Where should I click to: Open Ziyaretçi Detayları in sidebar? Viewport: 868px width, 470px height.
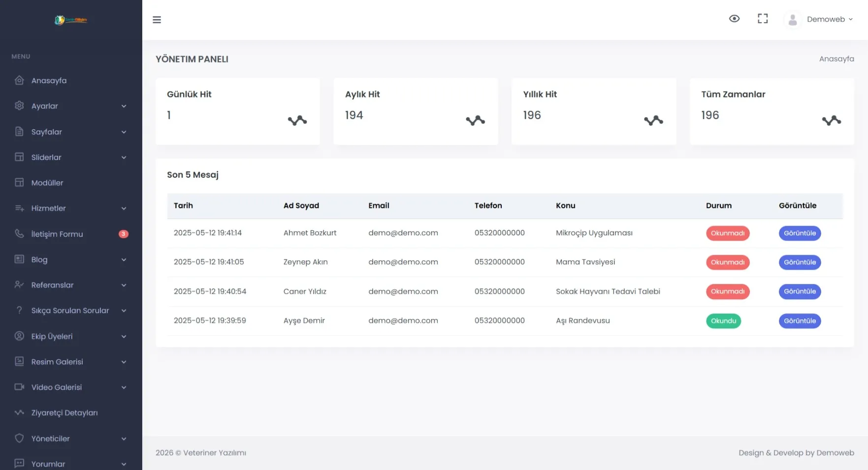pos(64,413)
